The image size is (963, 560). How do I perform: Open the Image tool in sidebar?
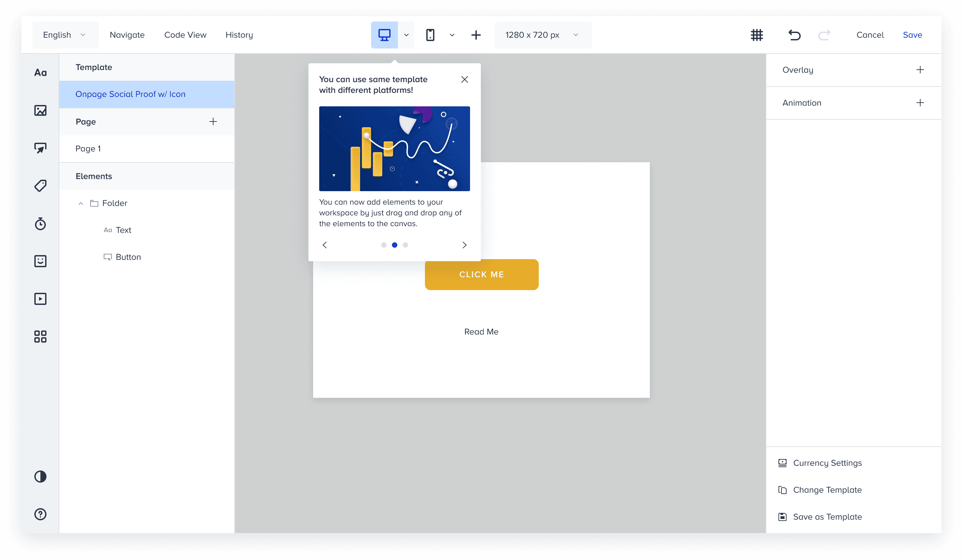click(x=40, y=110)
